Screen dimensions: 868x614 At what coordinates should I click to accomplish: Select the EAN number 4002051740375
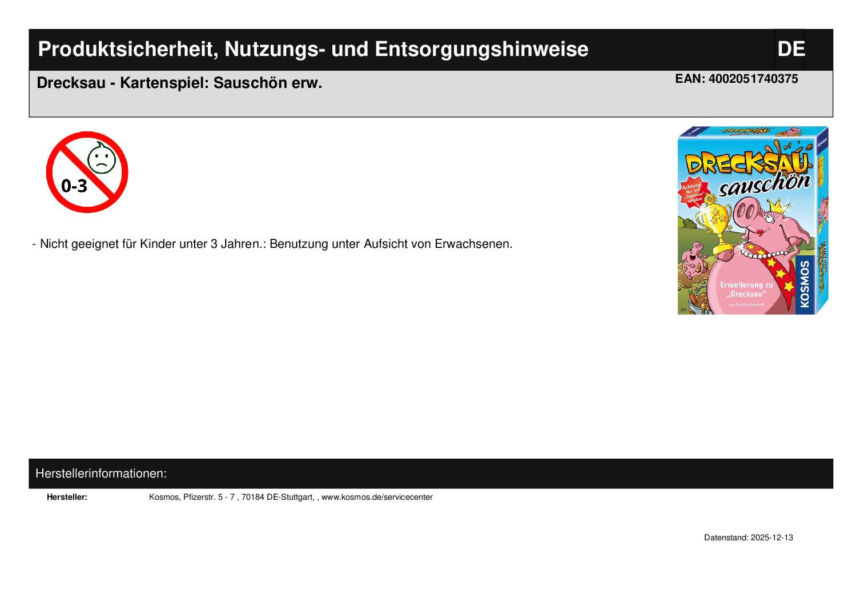pyautogui.click(x=736, y=79)
